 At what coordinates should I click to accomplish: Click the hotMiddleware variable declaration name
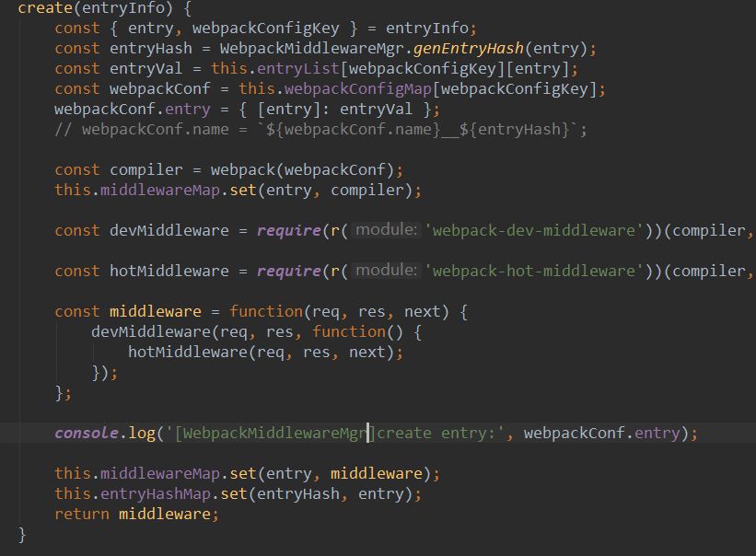(169, 271)
